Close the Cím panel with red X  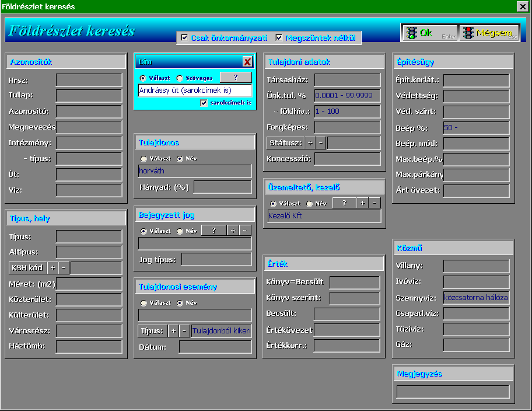(247, 62)
